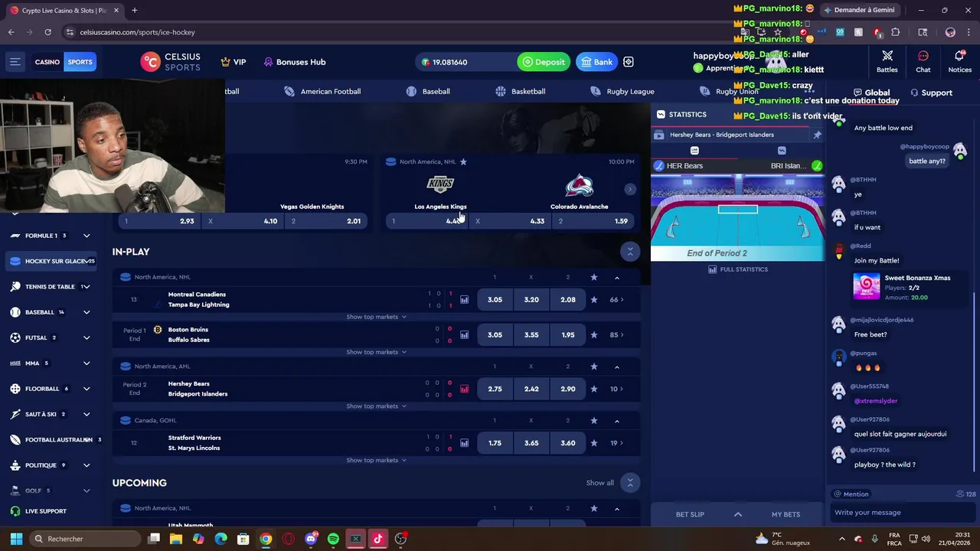980x551 pixels.
Task: Collapse the Upcoming section
Action: [x=629, y=483]
